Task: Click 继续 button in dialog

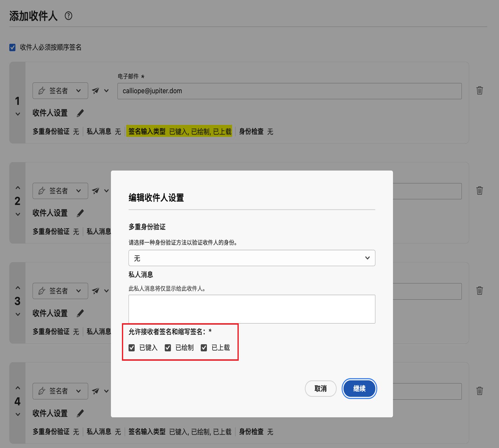Action: [359, 389]
